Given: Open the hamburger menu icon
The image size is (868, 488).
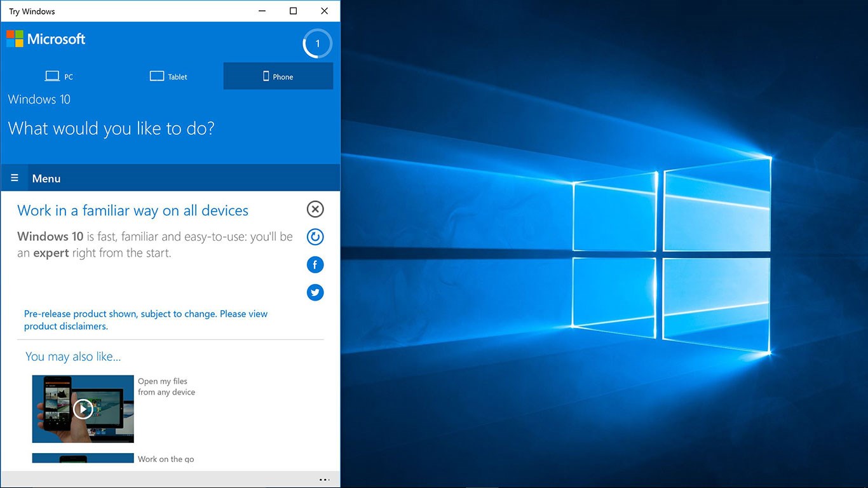Looking at the screenshot, I should (15, 179).
